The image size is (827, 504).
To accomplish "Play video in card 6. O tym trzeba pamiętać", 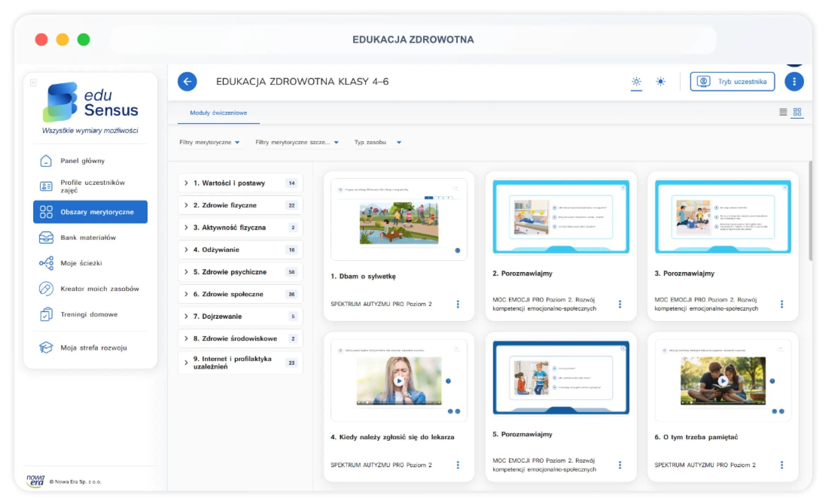I will 723,381.
